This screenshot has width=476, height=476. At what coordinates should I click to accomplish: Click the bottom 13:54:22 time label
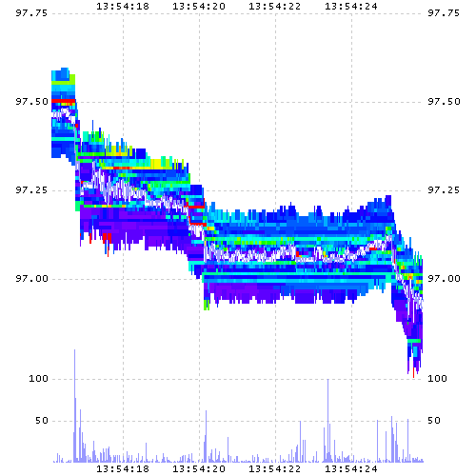point(275,468)
